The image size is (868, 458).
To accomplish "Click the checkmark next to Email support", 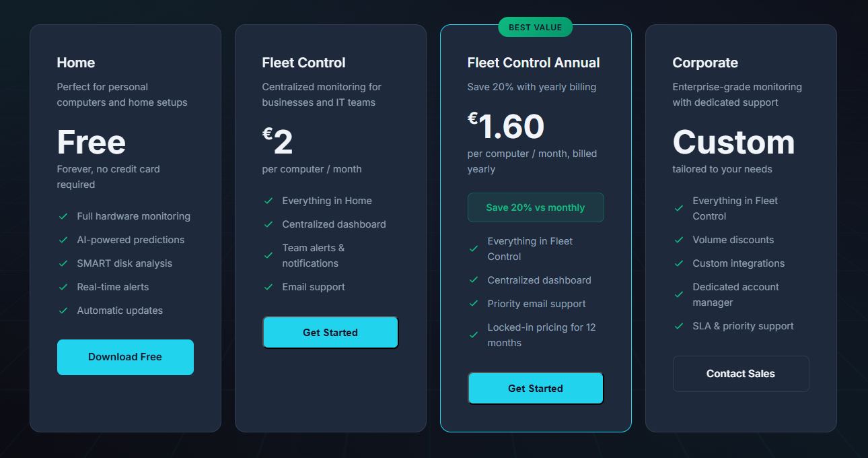I will pyautogui.click(x=268, y=287).
